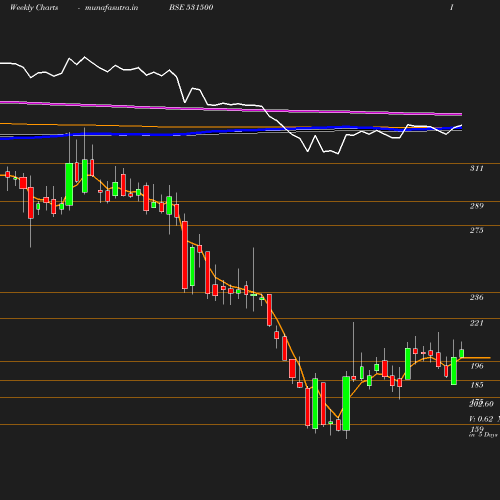Click the 'V: 0.62' volume readout
The width and height of the screenshot is (500, 500).
(481, 419)
